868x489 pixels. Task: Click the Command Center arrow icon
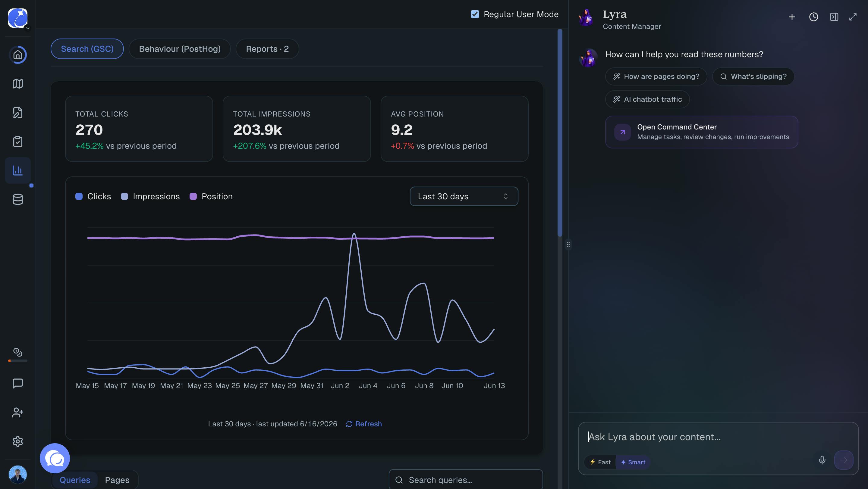(x=622, y=132)
